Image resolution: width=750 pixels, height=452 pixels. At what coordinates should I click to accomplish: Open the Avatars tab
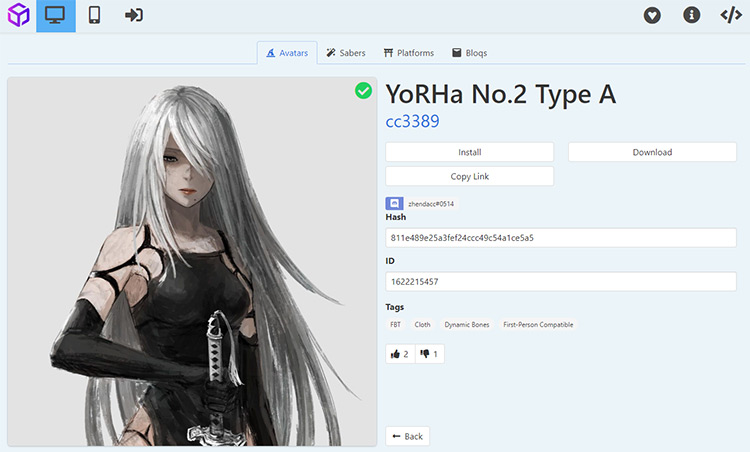tap(287, 53)
